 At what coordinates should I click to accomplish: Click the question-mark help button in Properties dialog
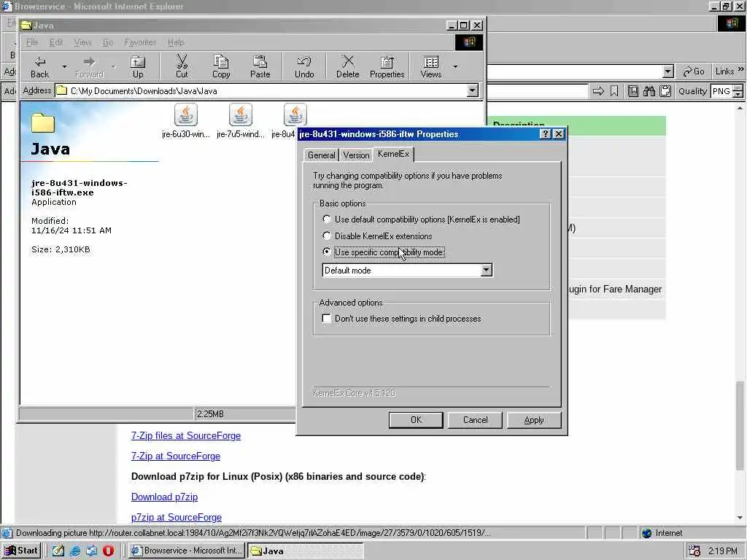pyautogui.click(x=546, y=134)
